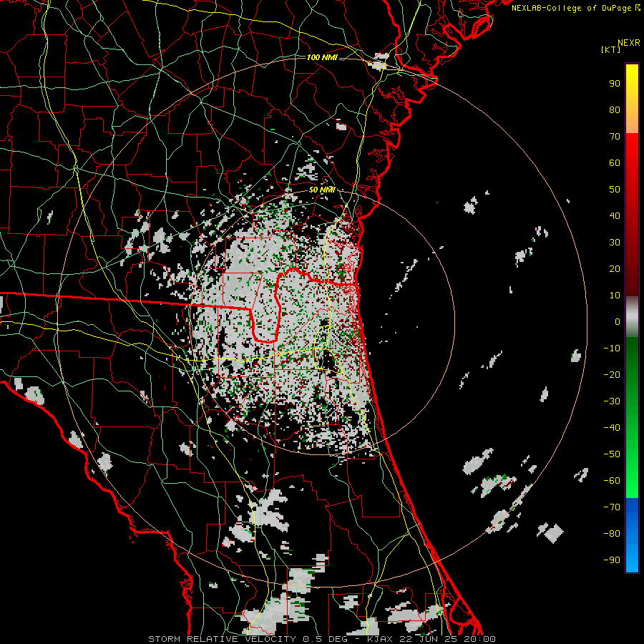The height and width of the screenshot is (644, 644).
Task: Select the positive 90 scale value
Action: click(615, 84)
